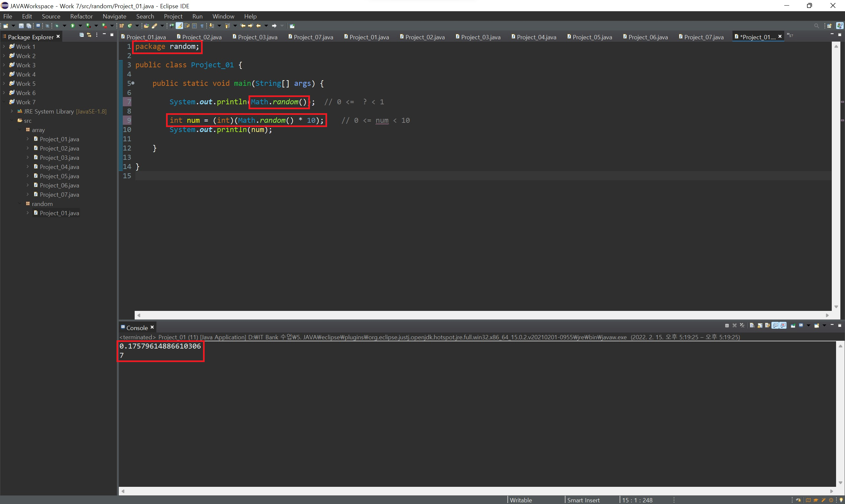Image resolution: width=845 pixels, height=504 pixels.
Task: Toggle Link with Editor in Package Explorer
Action: click(89, 35)
